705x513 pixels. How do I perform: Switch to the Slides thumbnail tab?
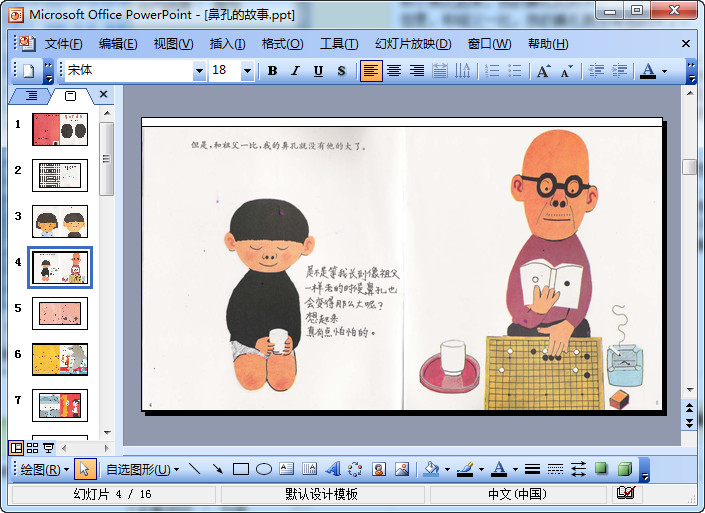pos(71,96)
